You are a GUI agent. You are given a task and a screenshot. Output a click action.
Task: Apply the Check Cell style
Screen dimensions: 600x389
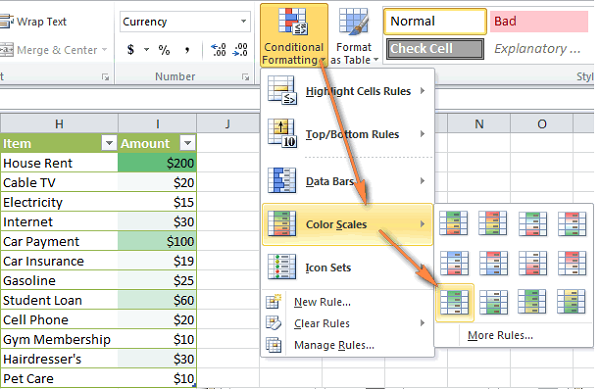click(435, 49)
